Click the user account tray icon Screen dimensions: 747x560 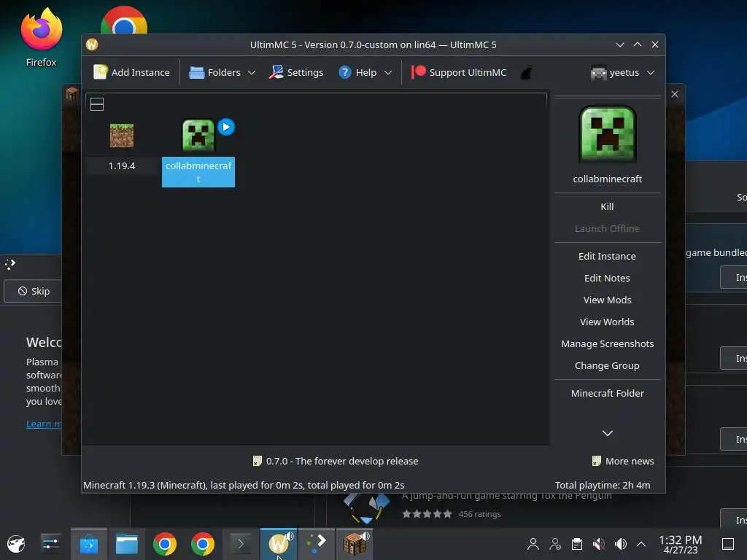click(x=533, y=544)
